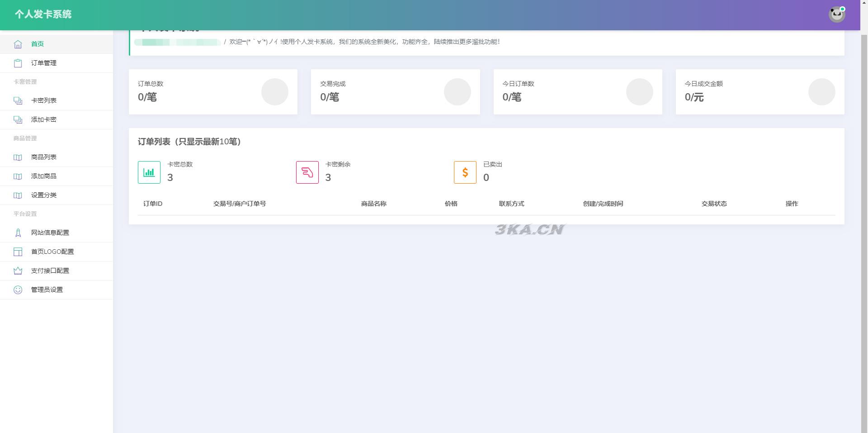Screen dimensions: 868x433
Task: Click the smiley icon beside 管理员设置
Action: (x=18, y=290)
